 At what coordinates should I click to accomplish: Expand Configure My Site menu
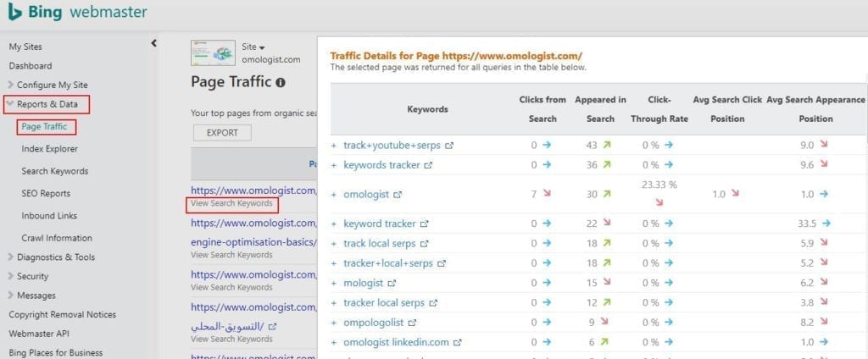(52, 86)
